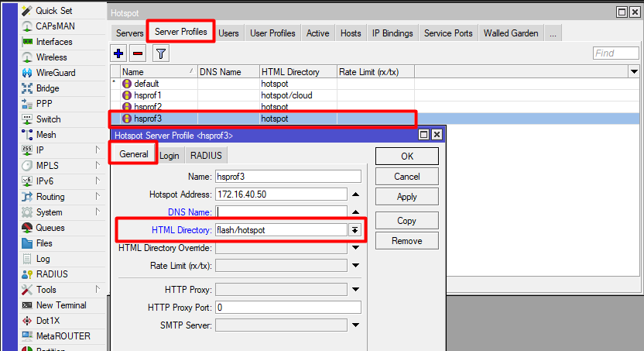Viewport: 644px width, 351px height.
Task: Expand the HTTP Proxy field arrow
Action: coord(355,290)
